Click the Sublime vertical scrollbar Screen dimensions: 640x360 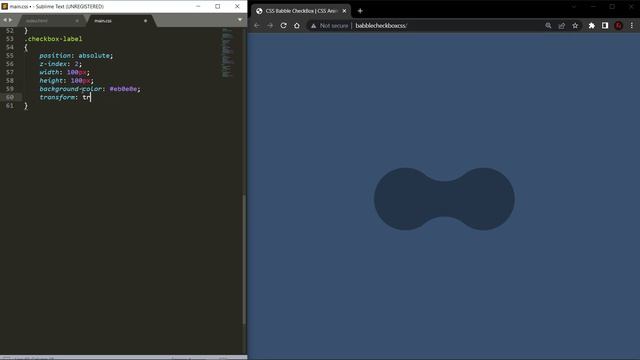pos(244,259)
